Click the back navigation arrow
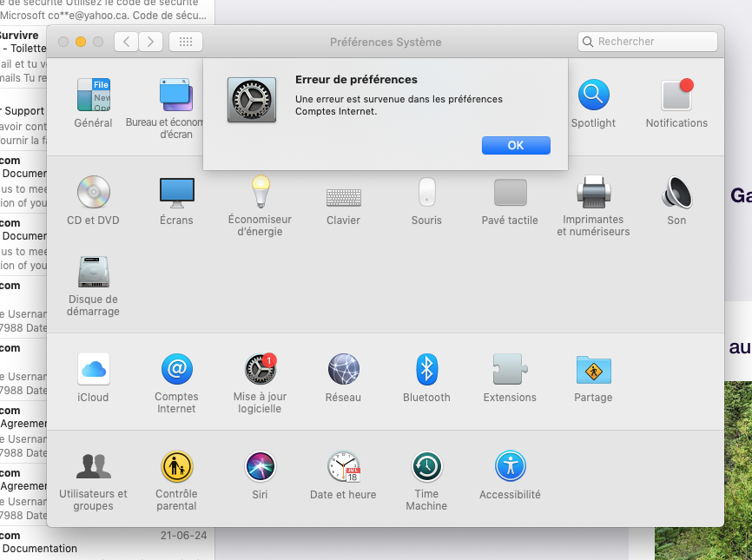752x560 pixels. pos(127,42)
